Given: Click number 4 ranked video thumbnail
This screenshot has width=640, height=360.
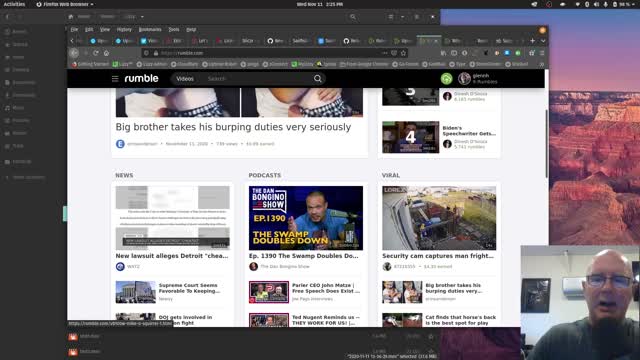Looking at the screenshot, I should pyautogui.click(x=411, y=137).
